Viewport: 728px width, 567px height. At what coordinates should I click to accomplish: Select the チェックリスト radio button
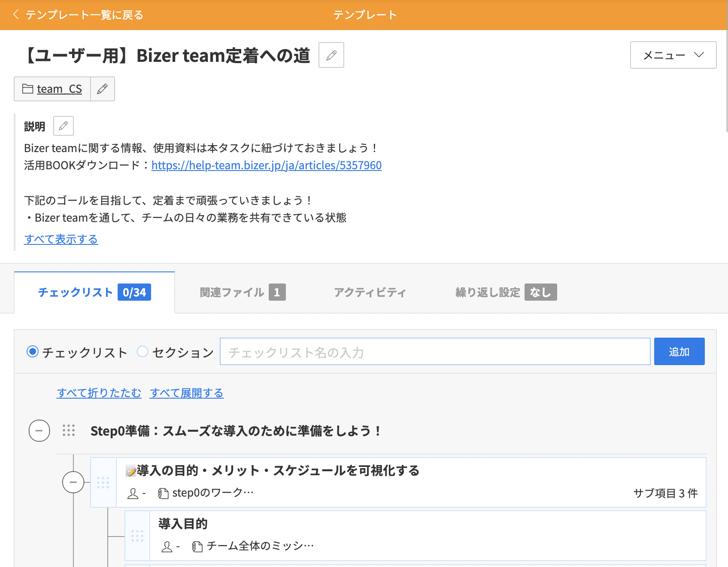(33, 351)
